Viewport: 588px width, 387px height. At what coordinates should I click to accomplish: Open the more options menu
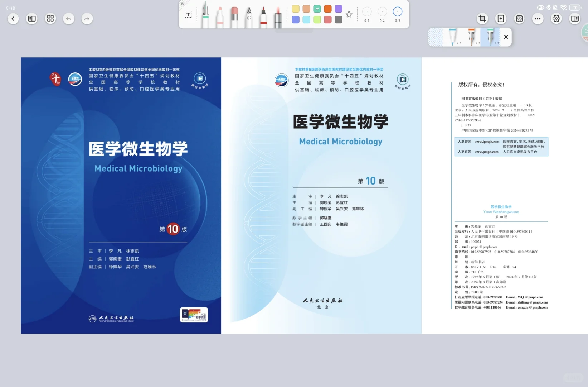[x=538, y=19]
